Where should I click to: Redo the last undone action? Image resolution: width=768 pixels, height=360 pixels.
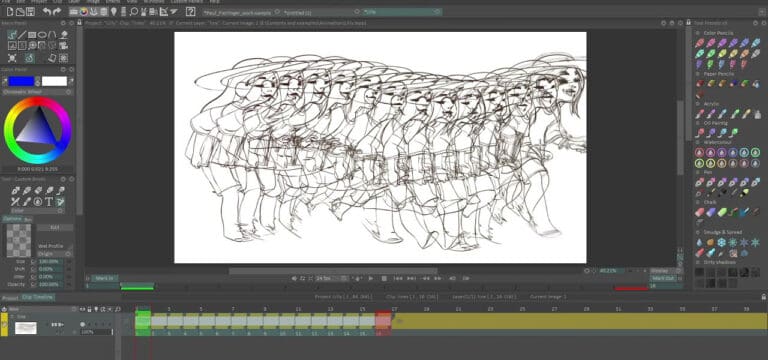click(57, 11)
